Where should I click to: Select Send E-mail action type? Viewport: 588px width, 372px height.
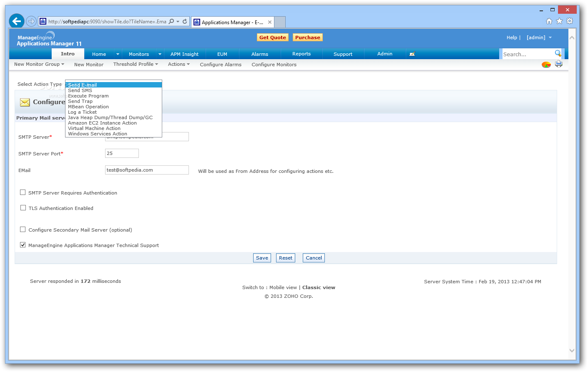point(114,85)
